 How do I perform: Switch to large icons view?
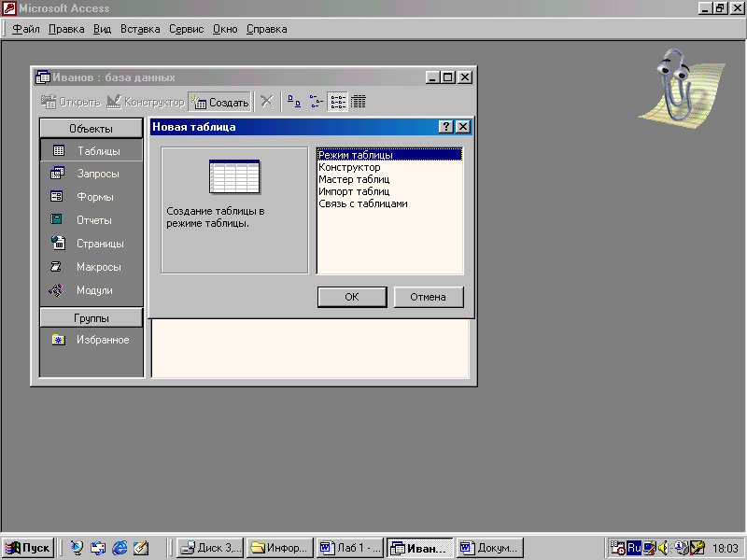(294, 102)
